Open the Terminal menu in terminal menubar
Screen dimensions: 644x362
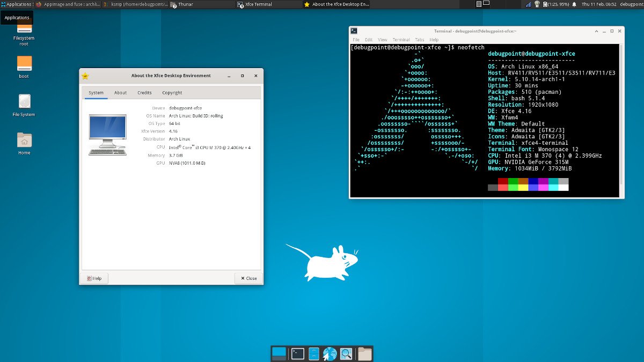[401, 40]
